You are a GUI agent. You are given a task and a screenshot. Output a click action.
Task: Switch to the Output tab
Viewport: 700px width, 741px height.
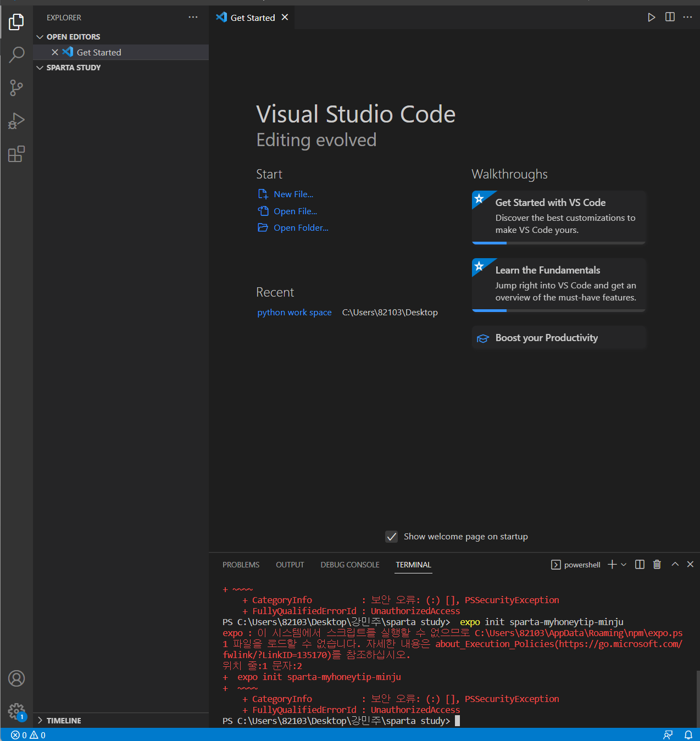click(x=290, y=565)
